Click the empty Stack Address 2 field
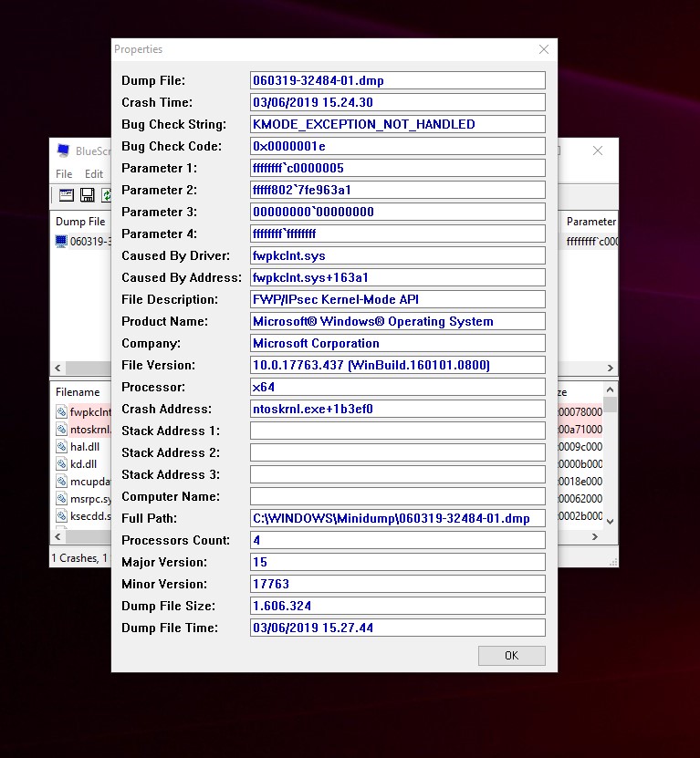Screen dimensions: 700x758 pos(398,452)
